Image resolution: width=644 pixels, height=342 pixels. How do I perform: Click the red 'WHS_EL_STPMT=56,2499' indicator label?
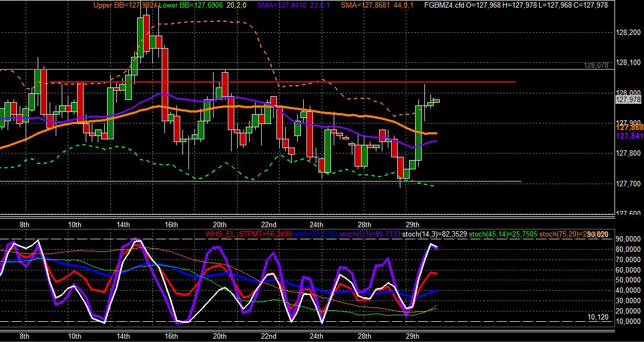click(249, 234)
